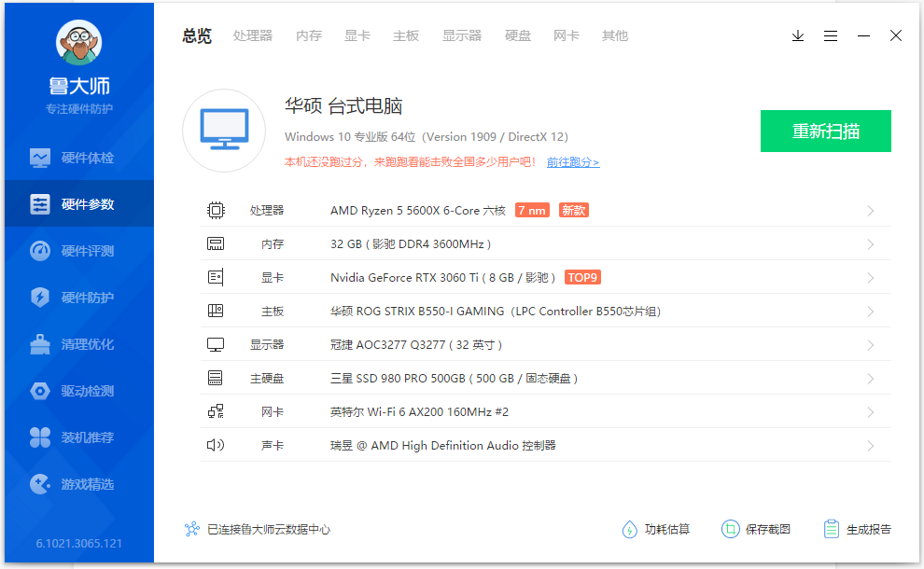Viewport: 924px width, 569px height.
Task: Click the 鲁大师 avatar logo
Action: (79, 42)
